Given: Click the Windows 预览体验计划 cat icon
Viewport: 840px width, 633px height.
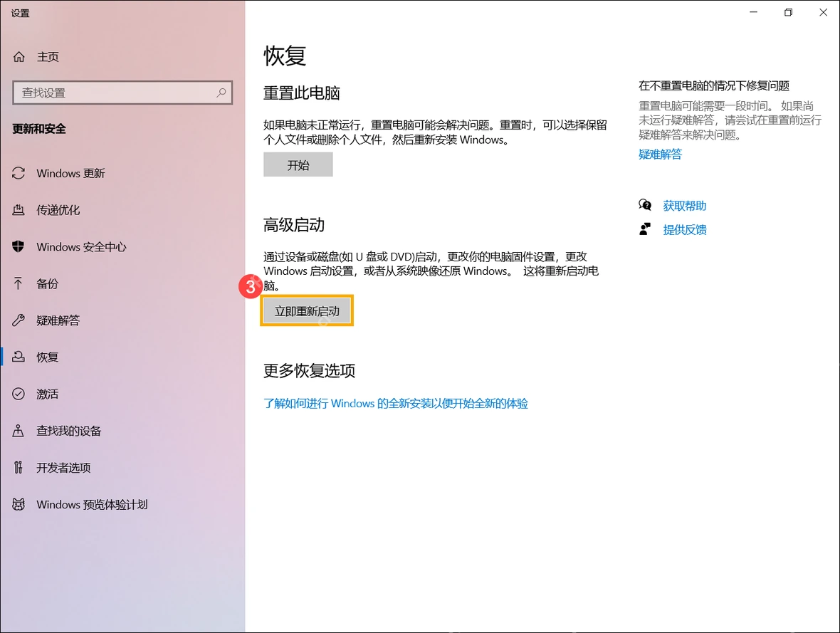Looking at the screenshot, I should pyautogui.click(x=19, y=504).
